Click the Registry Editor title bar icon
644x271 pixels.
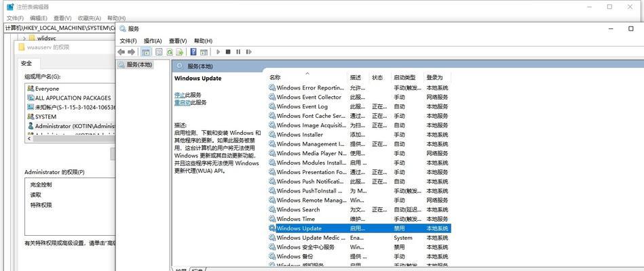click(10, 7)
